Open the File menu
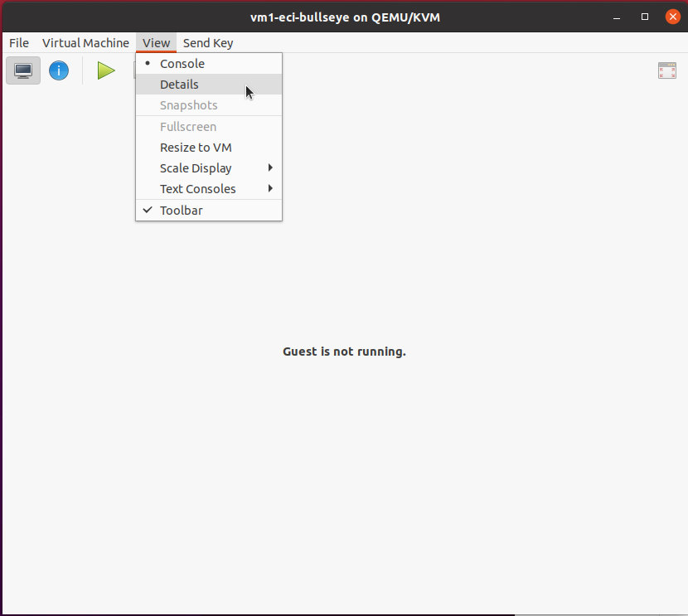The image size is (688, 616). tap(19, 43)
